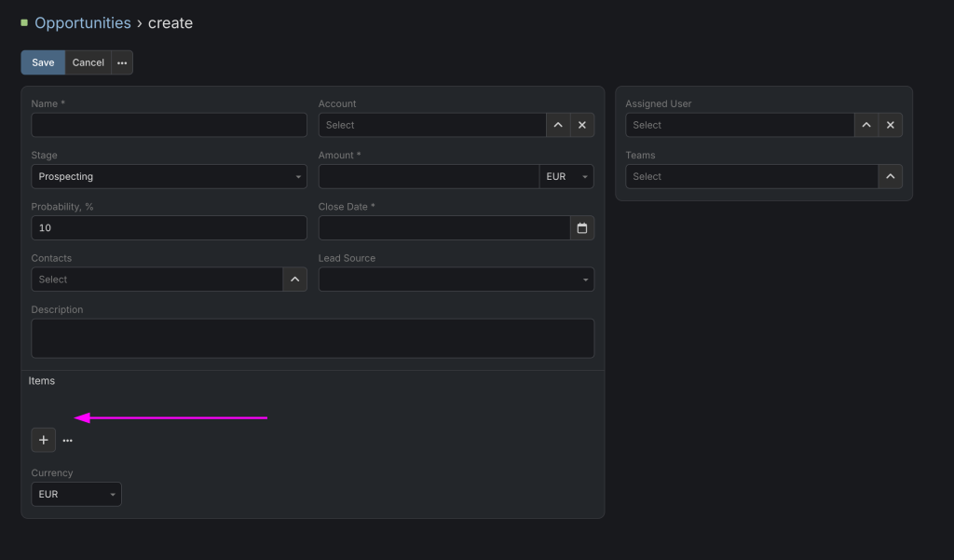Open the items more-options ellipsis menu
954x560 pixels.
68,440
